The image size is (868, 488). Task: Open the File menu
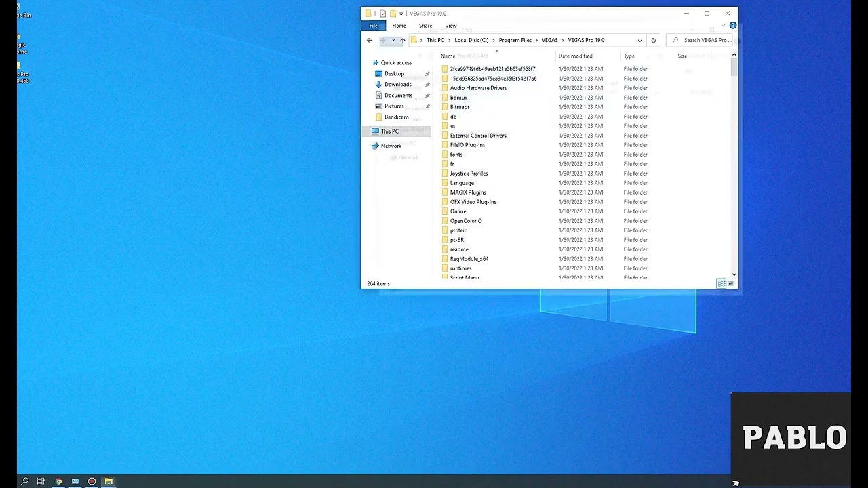coord(373,26)
